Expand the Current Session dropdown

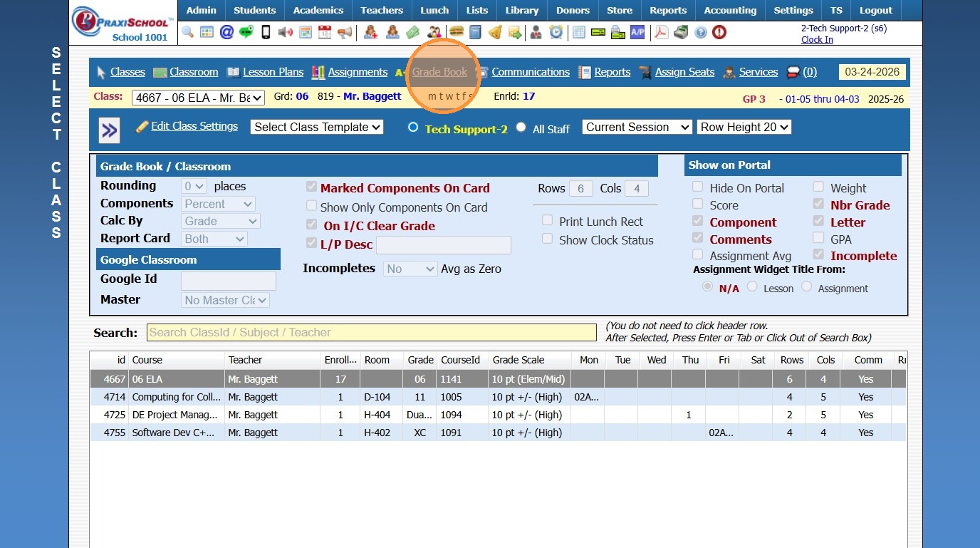click(637, 127)
